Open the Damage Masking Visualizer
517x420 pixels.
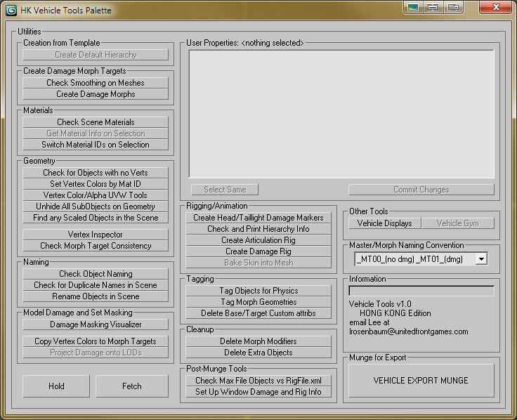(x=96, y=324)
